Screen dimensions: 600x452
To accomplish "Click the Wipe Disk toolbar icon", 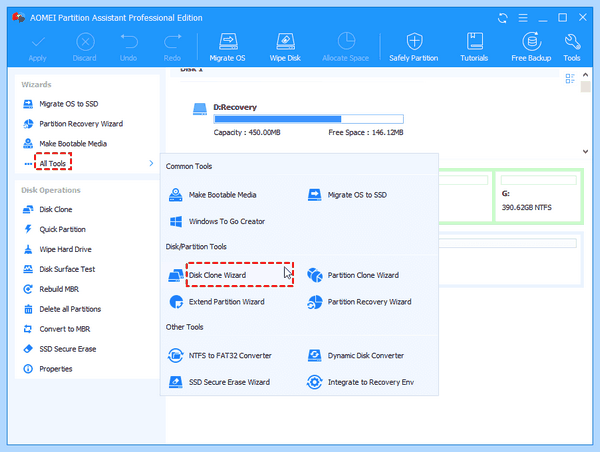I will [285, 42].
